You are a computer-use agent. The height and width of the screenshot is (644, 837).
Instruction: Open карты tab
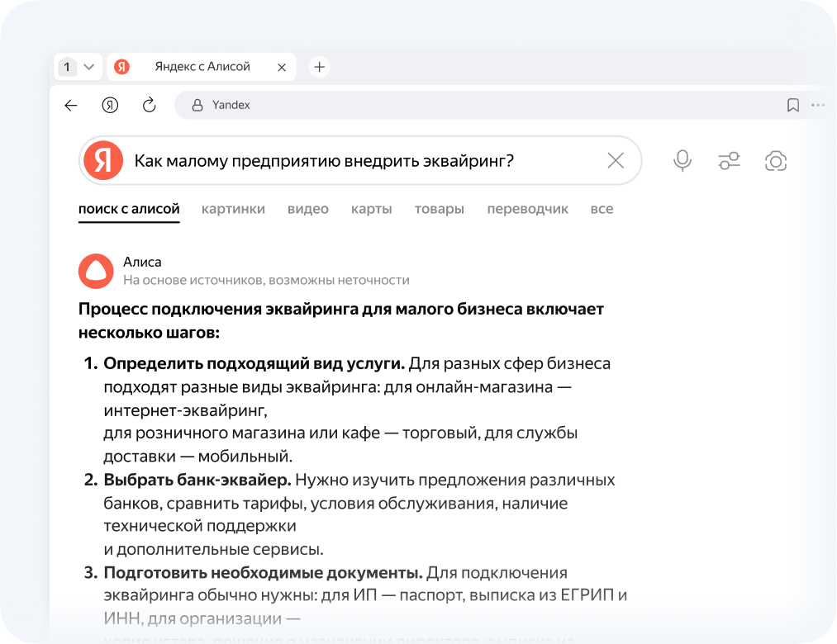[372, 209]
